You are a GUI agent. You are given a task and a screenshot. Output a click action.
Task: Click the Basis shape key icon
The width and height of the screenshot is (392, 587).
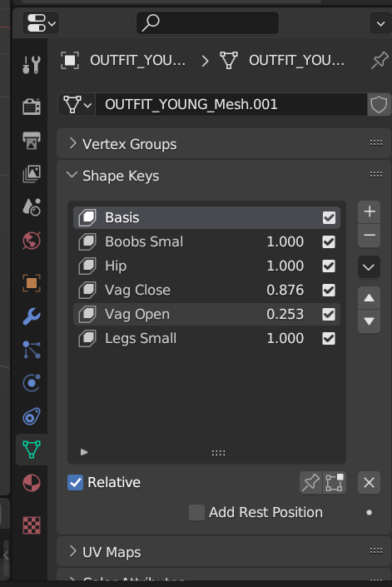coord(87,217)
